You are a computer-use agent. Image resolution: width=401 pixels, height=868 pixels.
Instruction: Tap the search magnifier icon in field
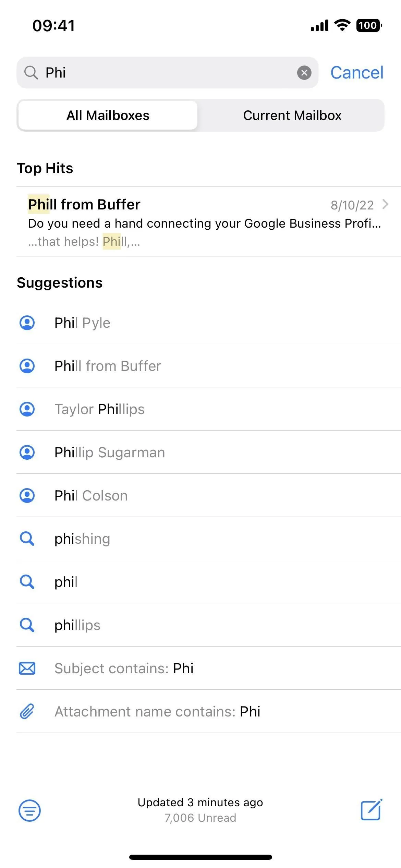[x=31, y=73]
